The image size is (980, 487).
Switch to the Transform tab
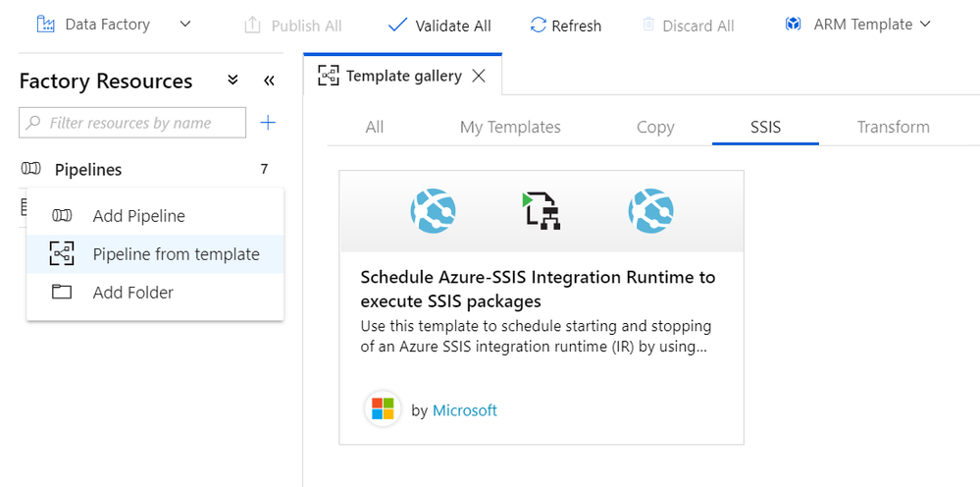coord(893,127)
